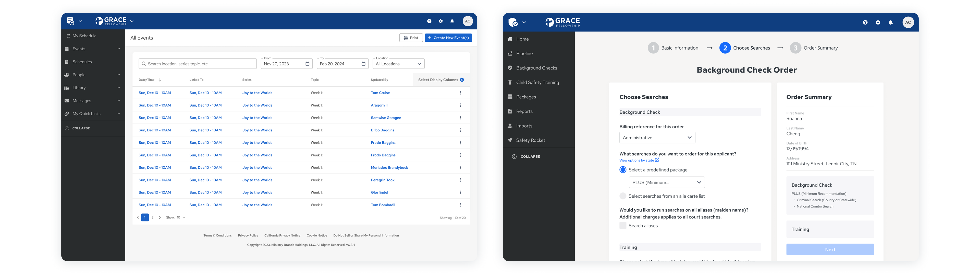Open row options for Peregrin Took event
980x274 pixels.
coord(460,180)
